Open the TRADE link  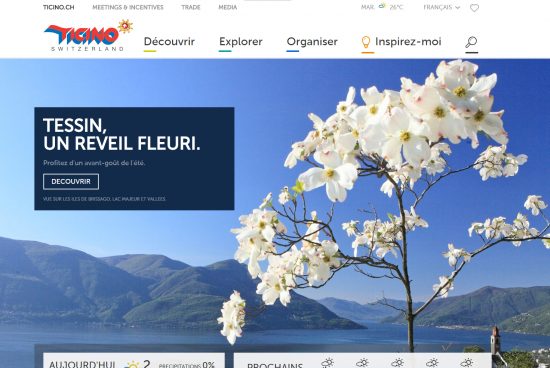tap(191, 7)
